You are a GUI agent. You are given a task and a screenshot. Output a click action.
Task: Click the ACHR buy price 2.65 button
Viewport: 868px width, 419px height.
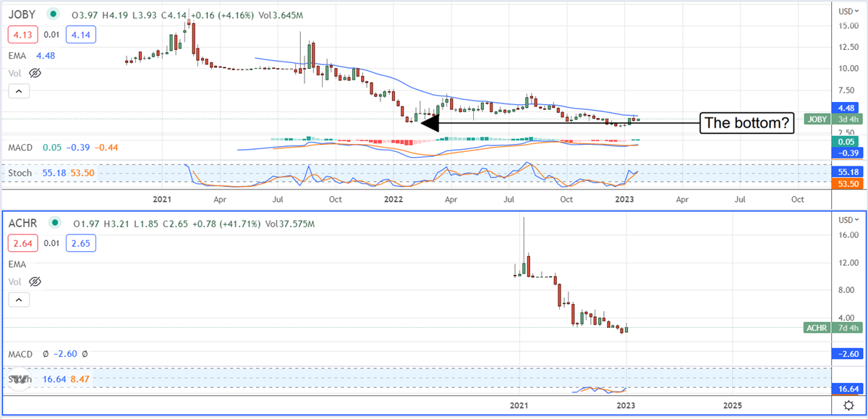(x=80, y=242)
